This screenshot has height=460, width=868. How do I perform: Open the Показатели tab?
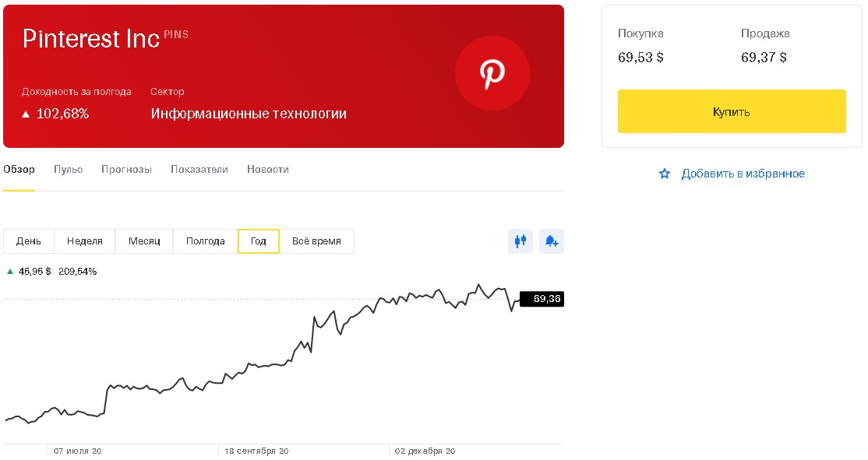199,169
